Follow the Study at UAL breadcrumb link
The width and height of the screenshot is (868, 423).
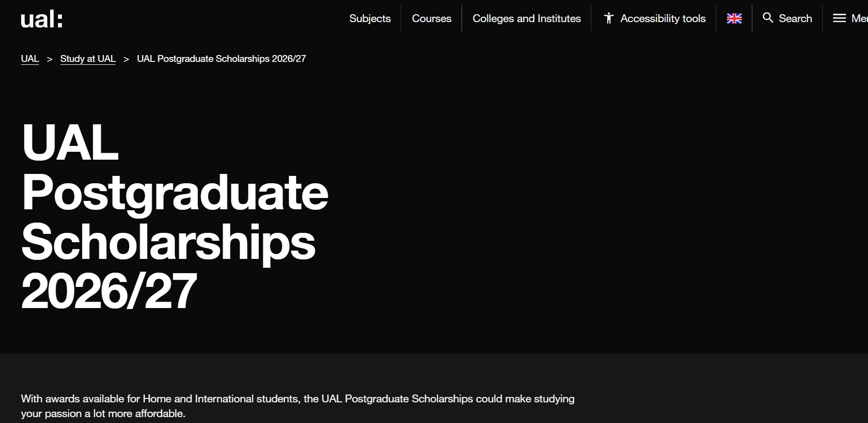click(87, 58)
